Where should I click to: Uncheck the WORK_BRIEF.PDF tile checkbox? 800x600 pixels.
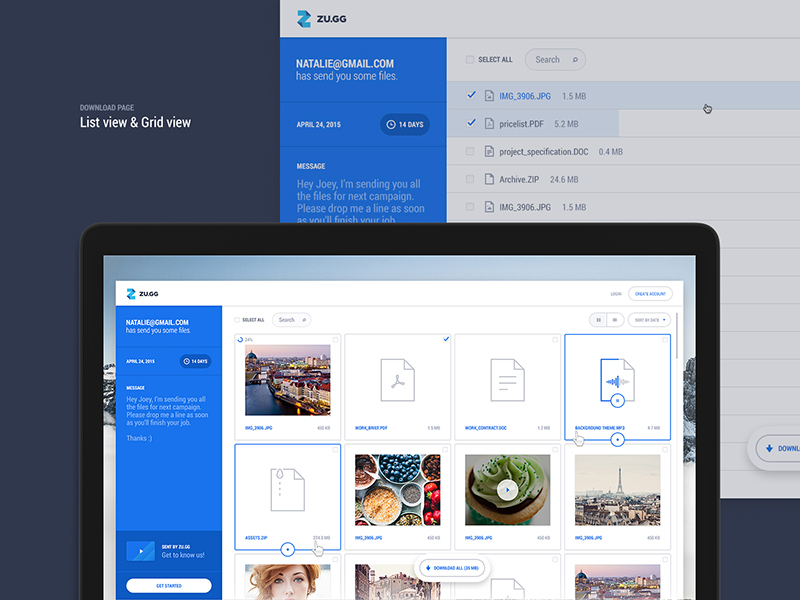[445, 340]
